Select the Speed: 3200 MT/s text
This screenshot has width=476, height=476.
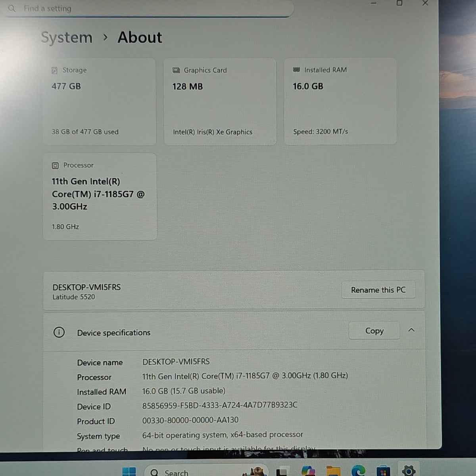(321, 132)
